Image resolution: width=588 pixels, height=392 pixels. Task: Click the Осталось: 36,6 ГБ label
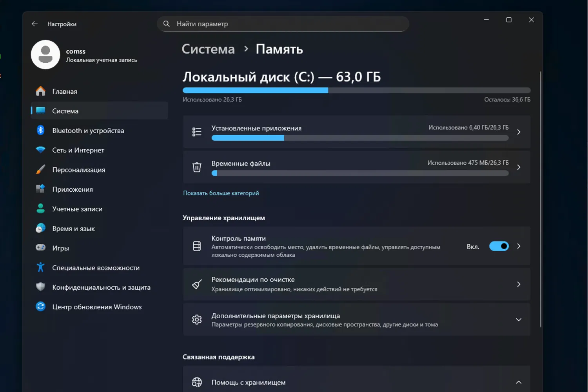(x=507, y=100)
